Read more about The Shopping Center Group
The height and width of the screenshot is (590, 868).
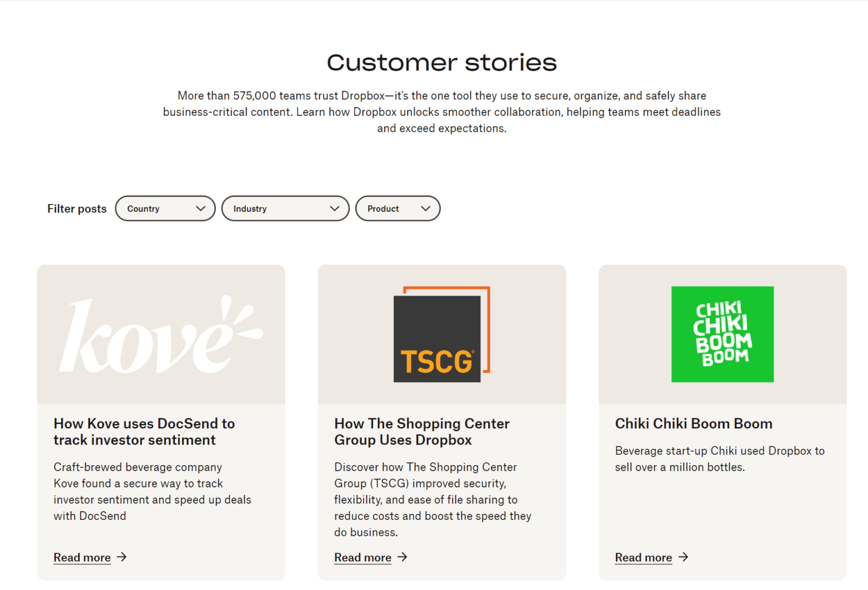pos(362,557)
